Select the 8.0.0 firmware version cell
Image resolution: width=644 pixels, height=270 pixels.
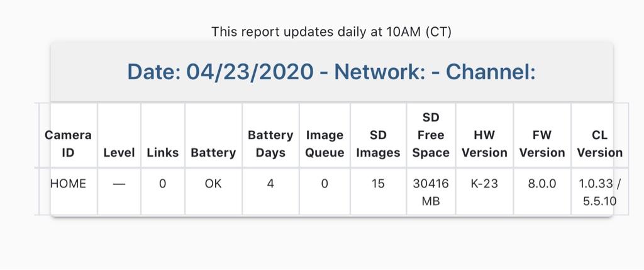click(542, 183)
